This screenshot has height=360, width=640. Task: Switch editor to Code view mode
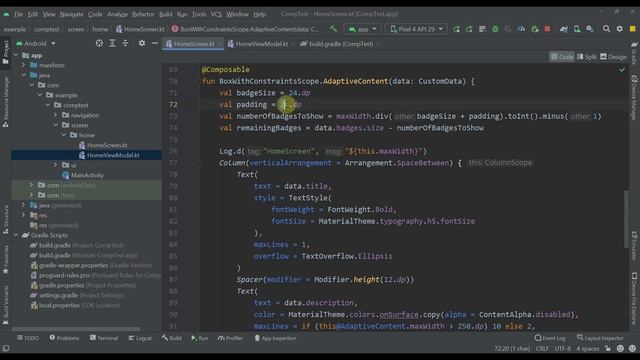tap(562, 57)
